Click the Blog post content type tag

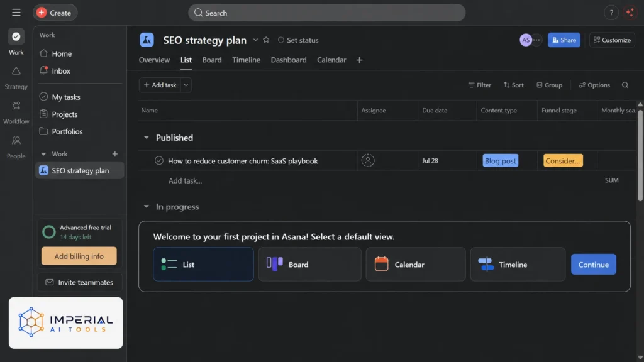click(x=500, y=160)
